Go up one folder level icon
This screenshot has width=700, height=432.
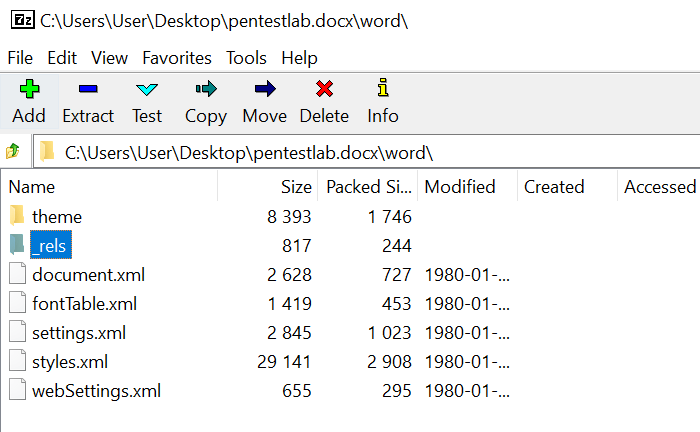pos(13,151)
